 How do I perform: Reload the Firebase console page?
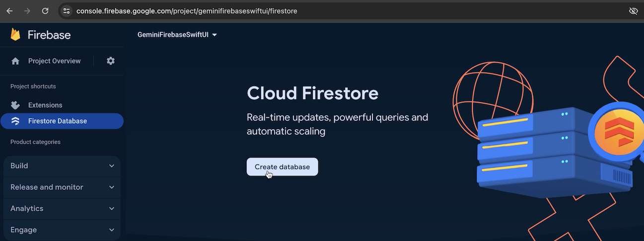point(45,10)
